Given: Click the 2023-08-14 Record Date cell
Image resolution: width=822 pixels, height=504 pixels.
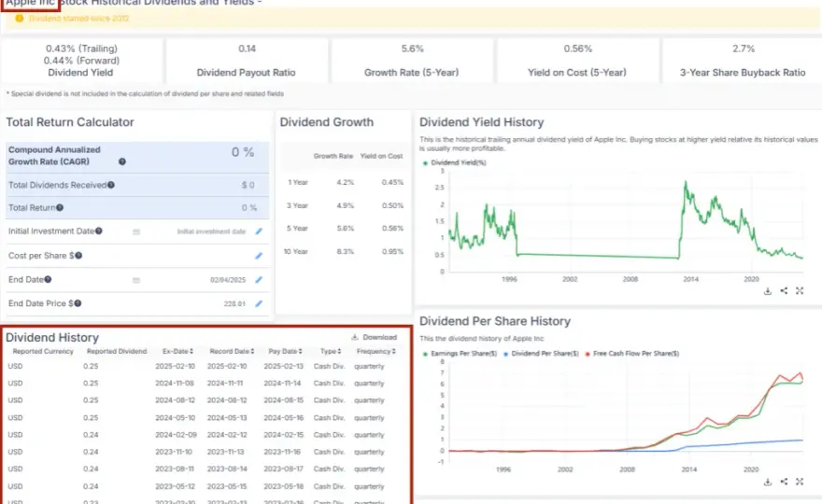Looking at the screenshot, I should click(x=227, y=469).
